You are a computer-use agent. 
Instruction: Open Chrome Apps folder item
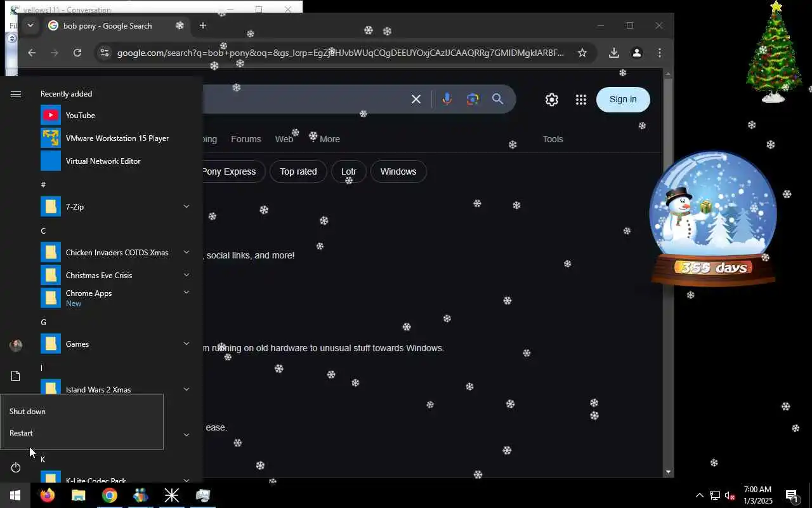[x=114, y=298]
